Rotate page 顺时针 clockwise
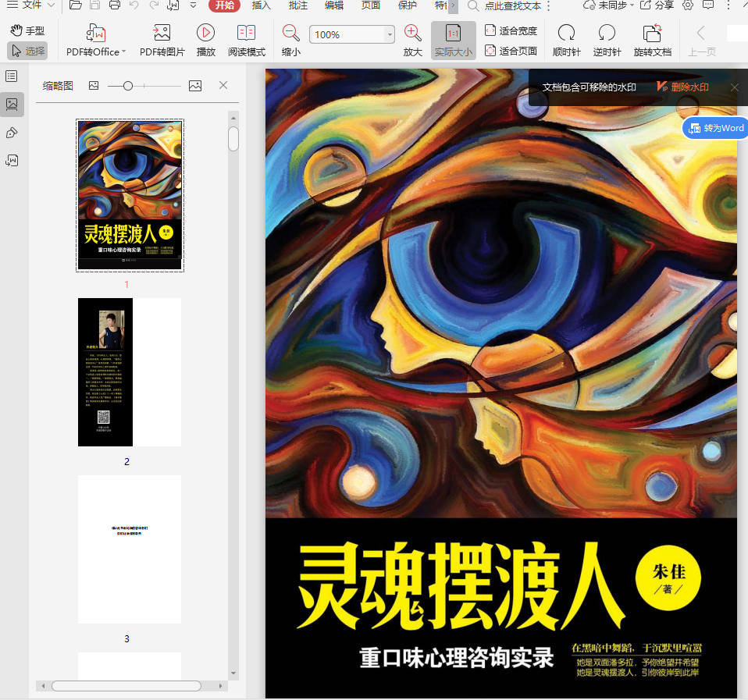 [566, 41]
